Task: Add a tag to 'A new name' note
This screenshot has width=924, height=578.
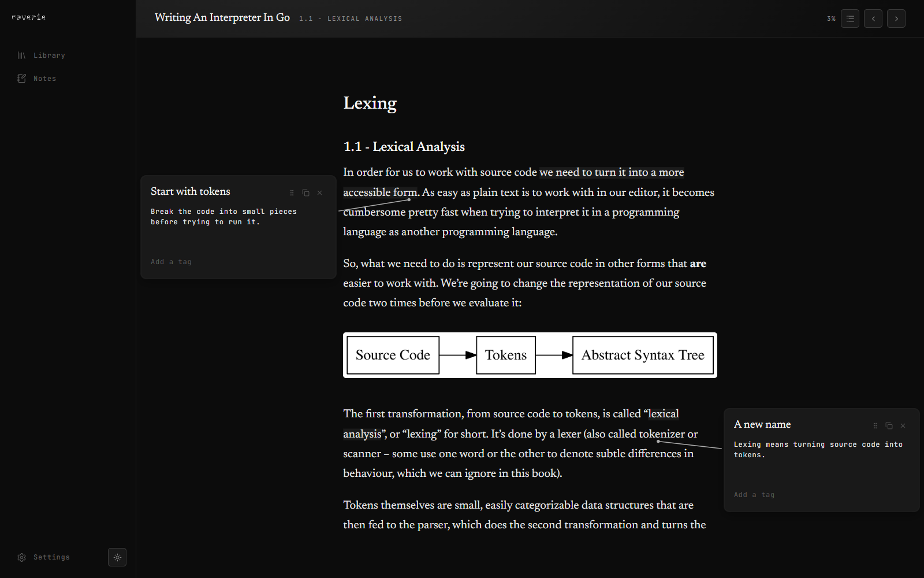Action: point(754,495)
